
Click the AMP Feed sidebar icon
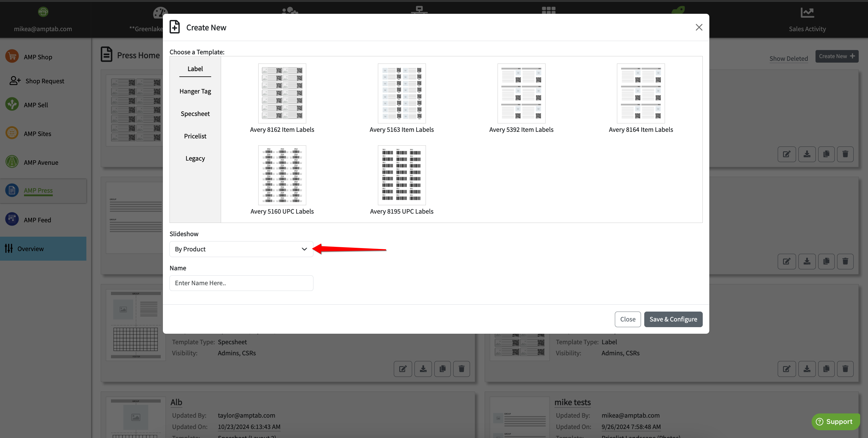click(12, 220)
